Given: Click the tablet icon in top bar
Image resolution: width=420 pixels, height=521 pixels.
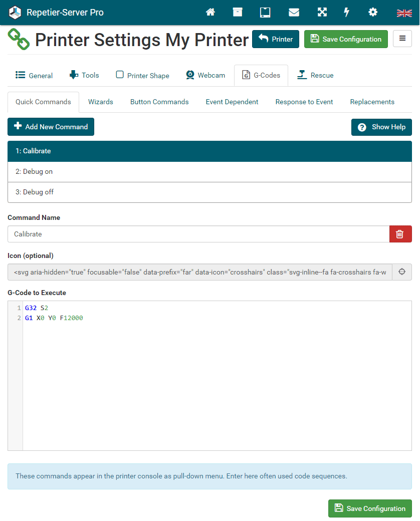Looking at the screenshot, I should 265,13.
